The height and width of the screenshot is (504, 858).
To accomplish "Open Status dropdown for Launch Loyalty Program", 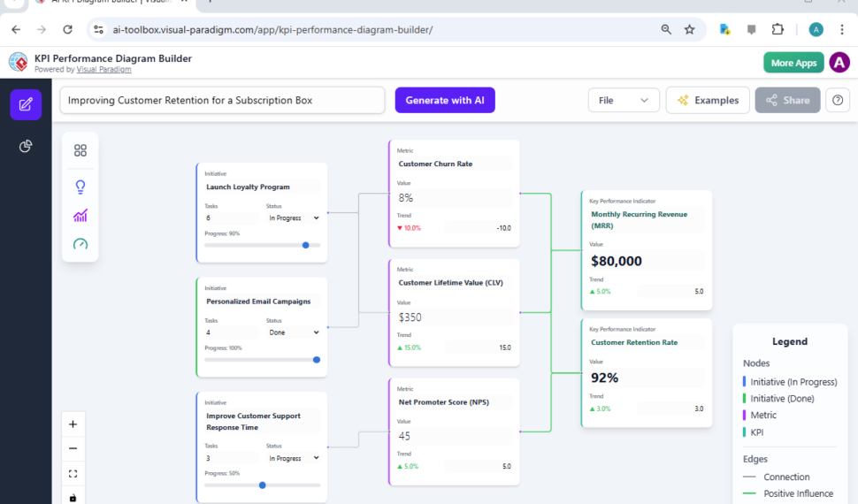I will pyautogui.click(x=294, y=218).
